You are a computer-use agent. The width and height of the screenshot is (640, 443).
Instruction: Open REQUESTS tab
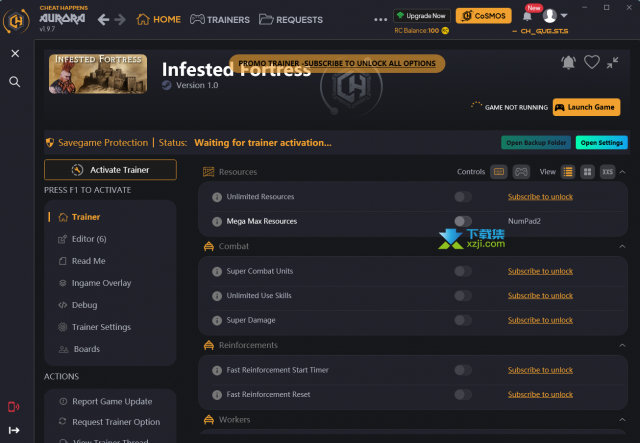291,19
